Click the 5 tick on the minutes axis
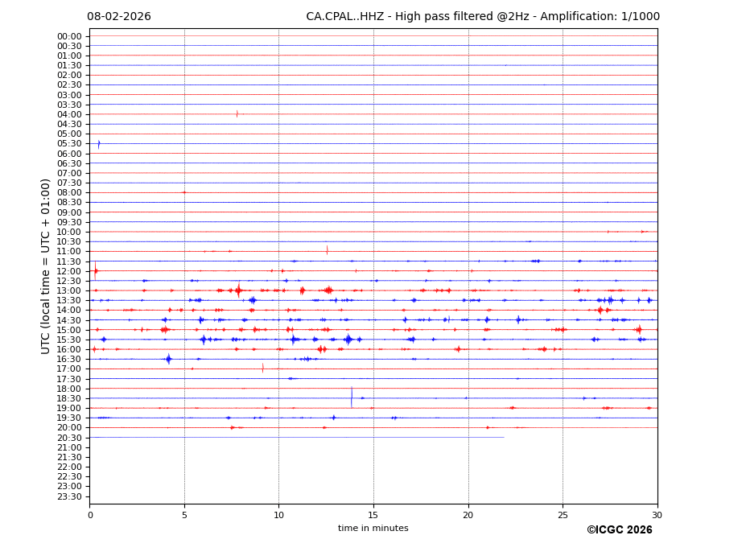This screenshot has height=560, width=746. pos(184,515)
